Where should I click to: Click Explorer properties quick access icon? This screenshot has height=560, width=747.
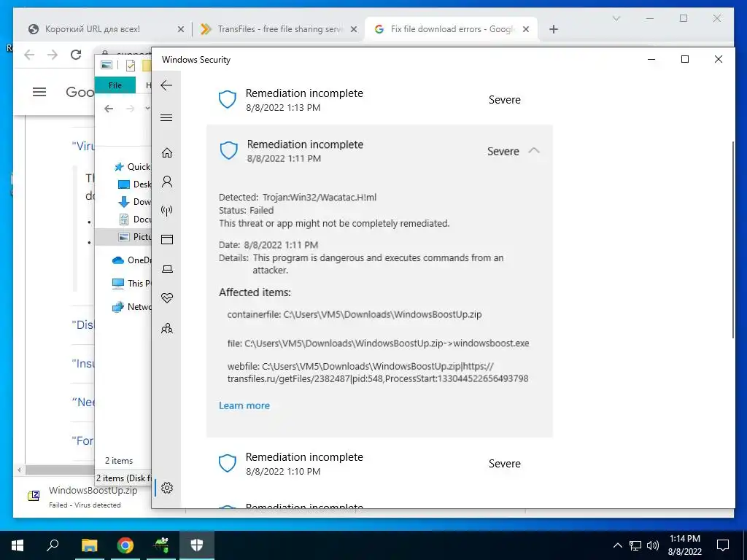tap(130, 65)
